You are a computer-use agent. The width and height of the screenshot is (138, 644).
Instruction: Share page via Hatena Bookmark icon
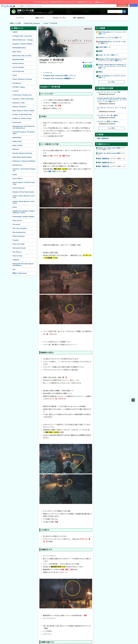click(x=91, y=66)
